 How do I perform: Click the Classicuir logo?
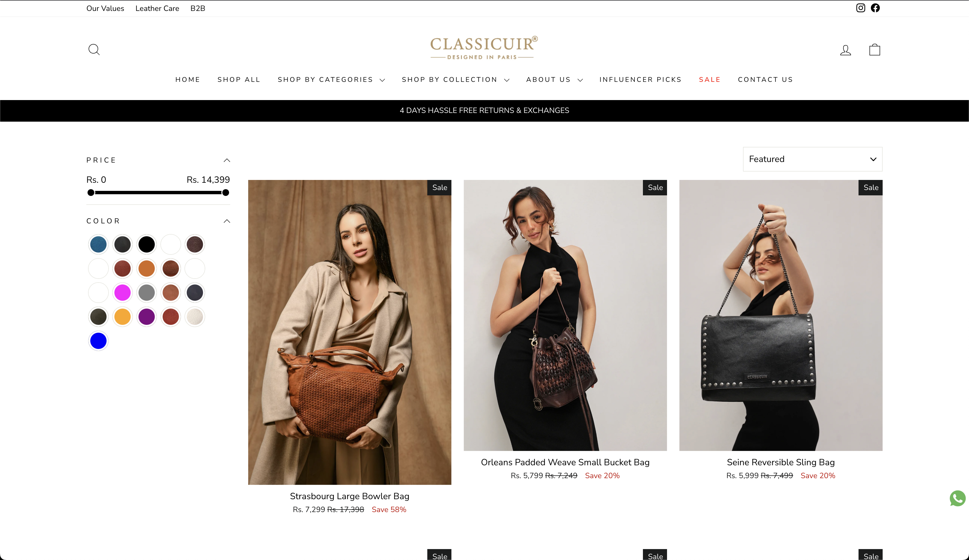pyautogui.click(x=484, y=48)
